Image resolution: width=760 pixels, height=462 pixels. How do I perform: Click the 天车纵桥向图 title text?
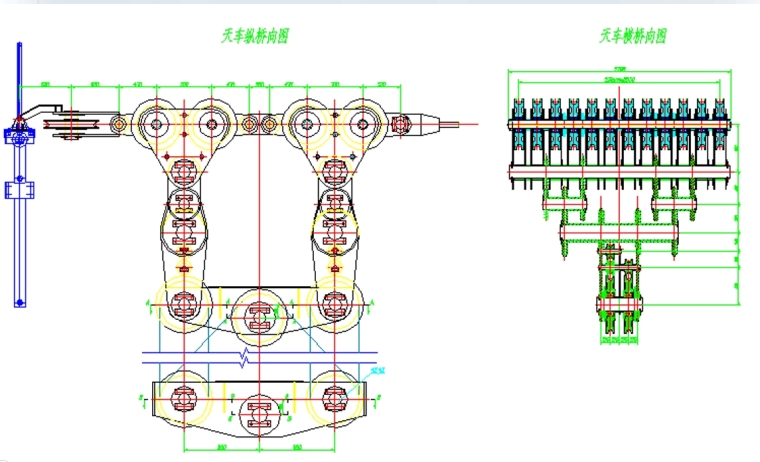255,37
